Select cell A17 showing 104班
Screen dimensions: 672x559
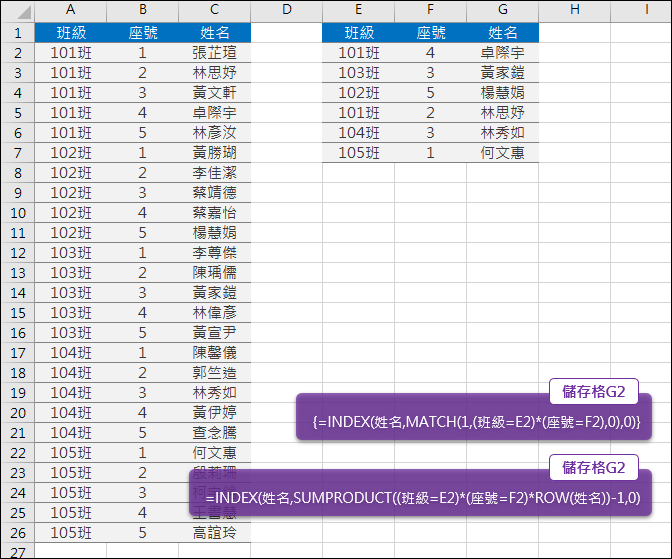71,353
